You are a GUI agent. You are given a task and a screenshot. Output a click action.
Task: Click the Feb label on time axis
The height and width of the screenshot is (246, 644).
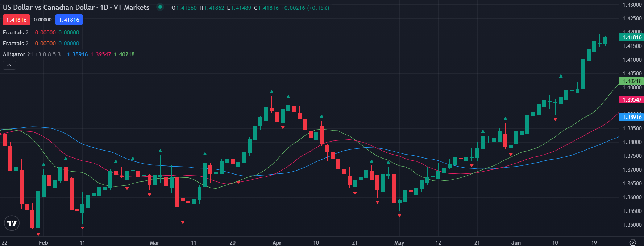pyautogui.click(x=43, y=242)
